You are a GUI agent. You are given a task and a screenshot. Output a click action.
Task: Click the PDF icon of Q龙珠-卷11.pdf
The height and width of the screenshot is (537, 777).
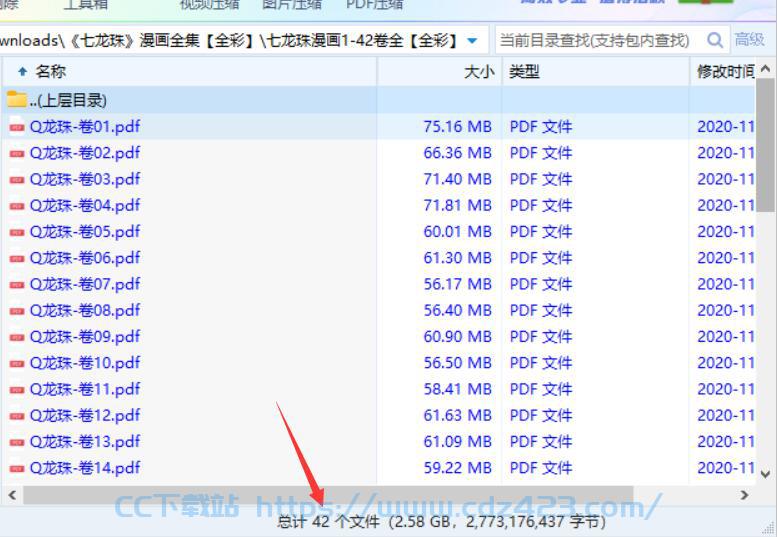coord(17,389)
